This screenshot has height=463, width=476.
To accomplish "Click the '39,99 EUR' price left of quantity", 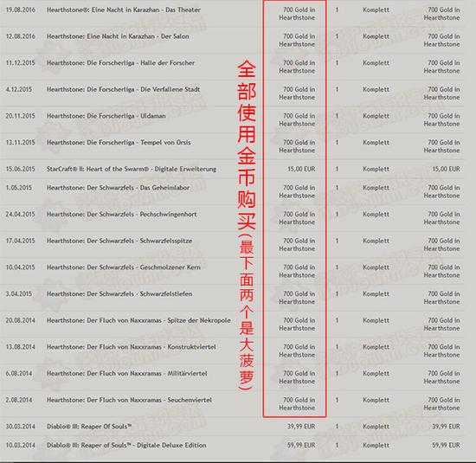I will (x=301, y=427).
